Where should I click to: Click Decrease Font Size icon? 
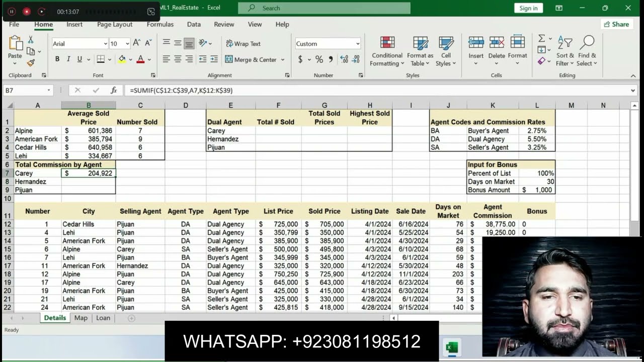[x=148, y=44]
